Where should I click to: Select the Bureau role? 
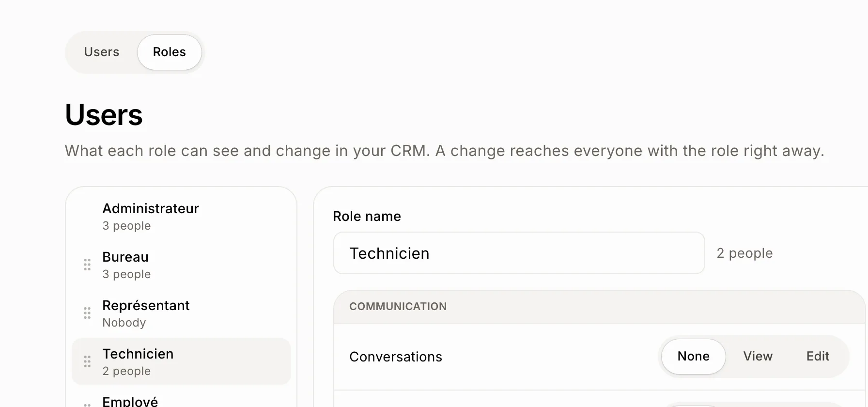181,265
